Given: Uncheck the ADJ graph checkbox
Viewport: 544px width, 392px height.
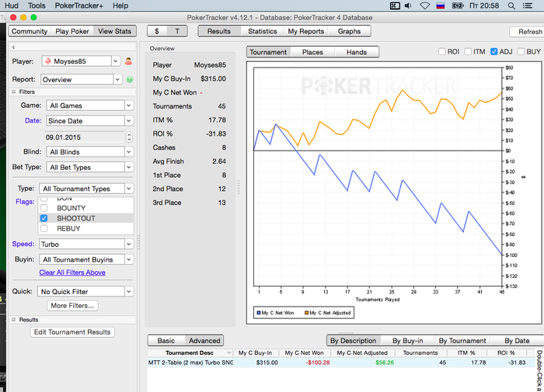Looking at the screenshot, I should click(x=494, y=52).
